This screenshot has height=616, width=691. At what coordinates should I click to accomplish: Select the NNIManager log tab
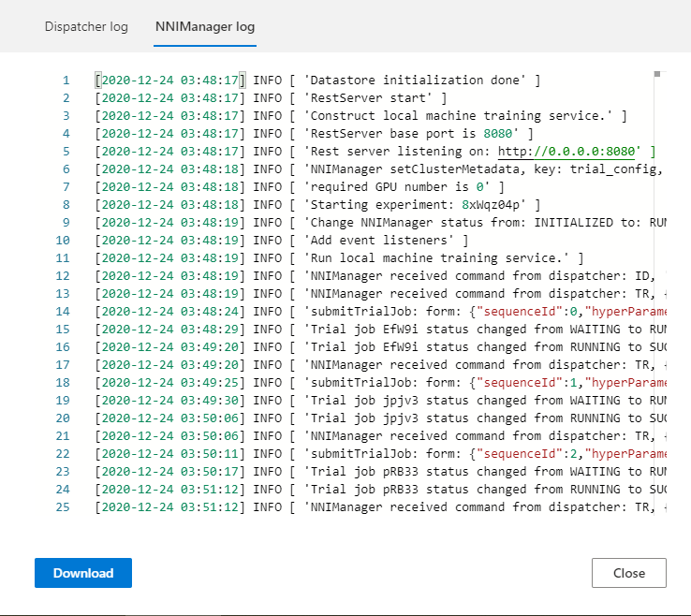pyautogui.click(x=205, y=26)
